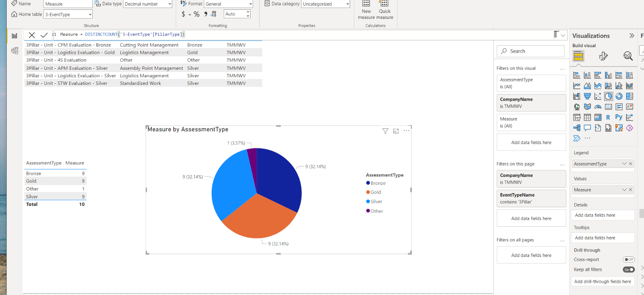Choose the donut chart visualization
The height and width of the screenshot is (295, 644).
(619, 96)
